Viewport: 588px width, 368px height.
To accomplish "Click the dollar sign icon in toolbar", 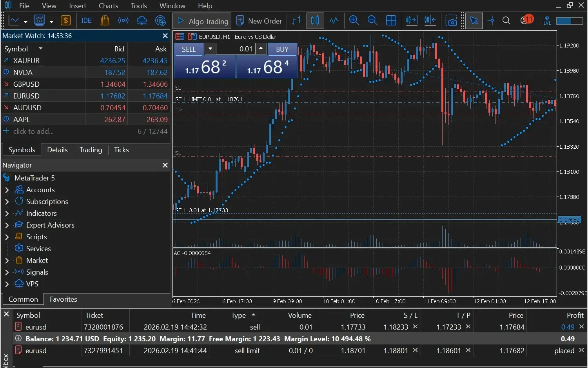I will (x=66, y=21).
